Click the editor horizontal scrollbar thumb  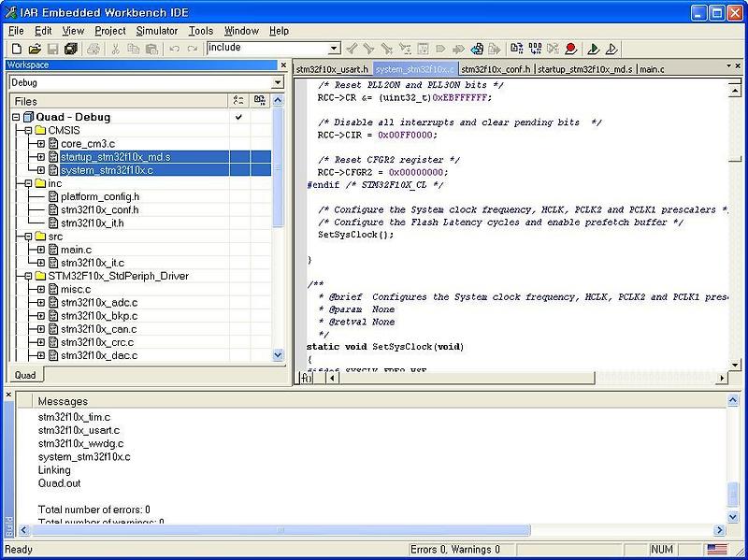467,378
